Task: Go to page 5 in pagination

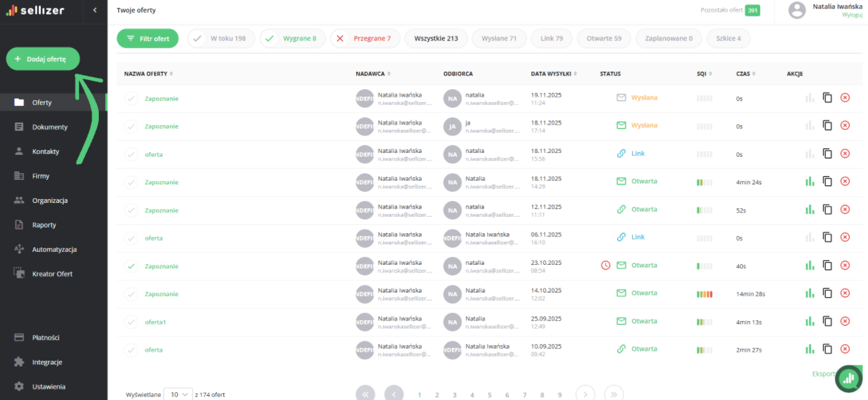Action: point(489,395)
